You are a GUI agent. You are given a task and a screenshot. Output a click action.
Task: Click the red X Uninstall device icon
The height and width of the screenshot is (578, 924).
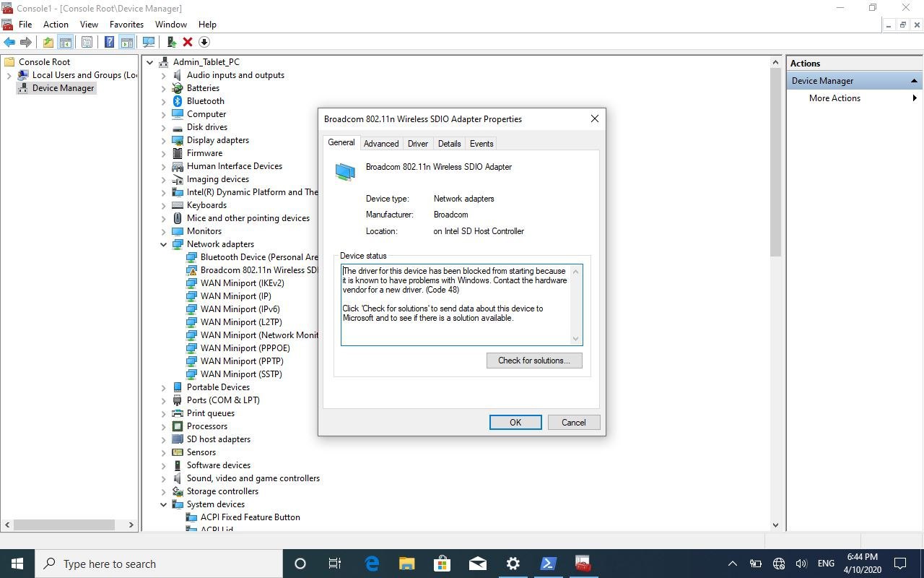(x=188, y=42)
